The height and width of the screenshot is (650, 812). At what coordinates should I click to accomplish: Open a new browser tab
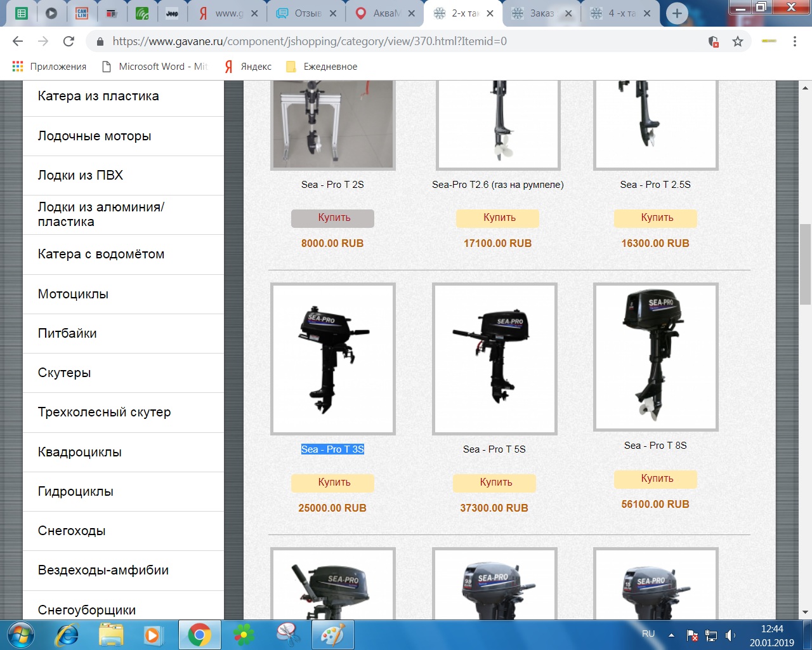(x=677, y=13)
